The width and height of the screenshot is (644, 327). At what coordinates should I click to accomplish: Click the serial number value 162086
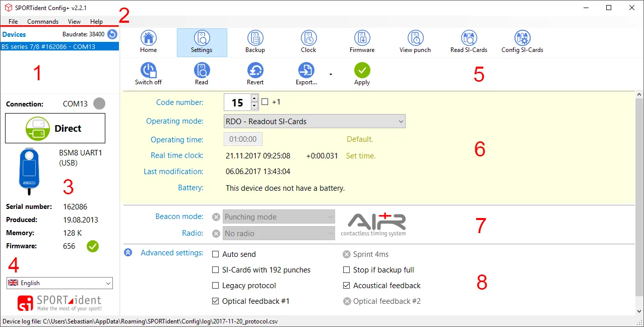75,207
